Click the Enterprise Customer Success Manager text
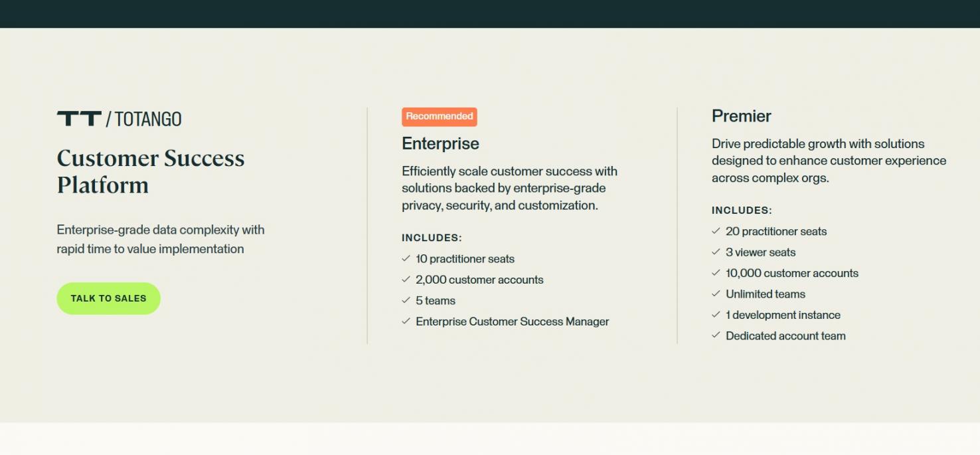The width and height of the screenshot is (980, 455). tap(512, 321)
